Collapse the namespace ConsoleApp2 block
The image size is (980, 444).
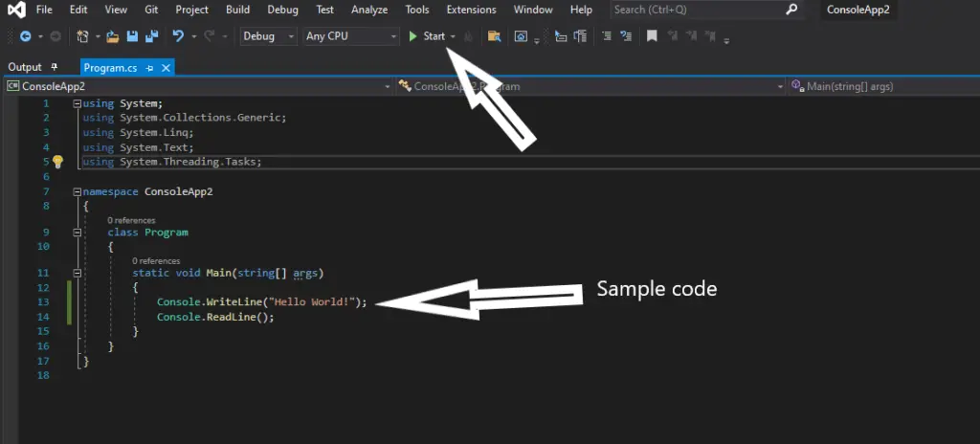click(77, 191)
